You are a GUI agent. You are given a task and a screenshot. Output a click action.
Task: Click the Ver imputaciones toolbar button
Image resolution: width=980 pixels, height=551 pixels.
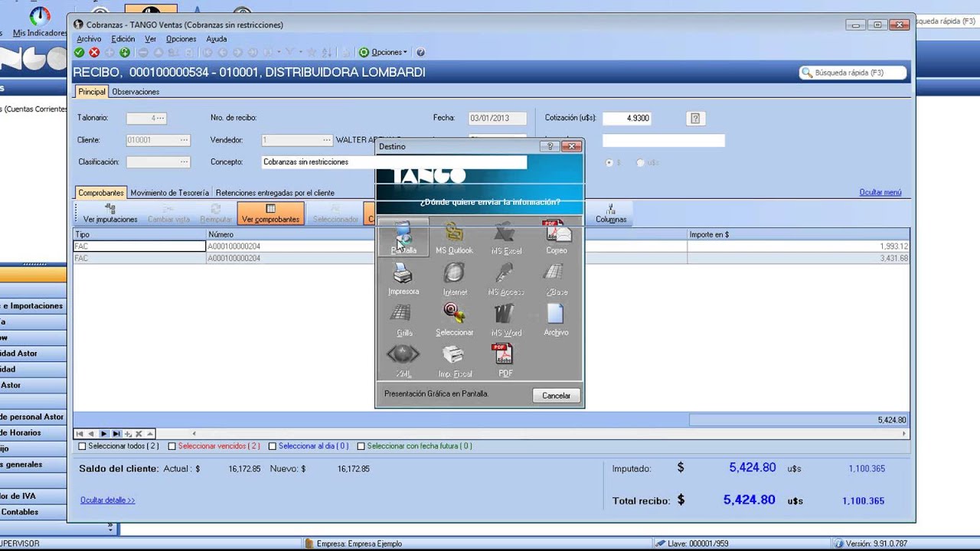[110, 214]
